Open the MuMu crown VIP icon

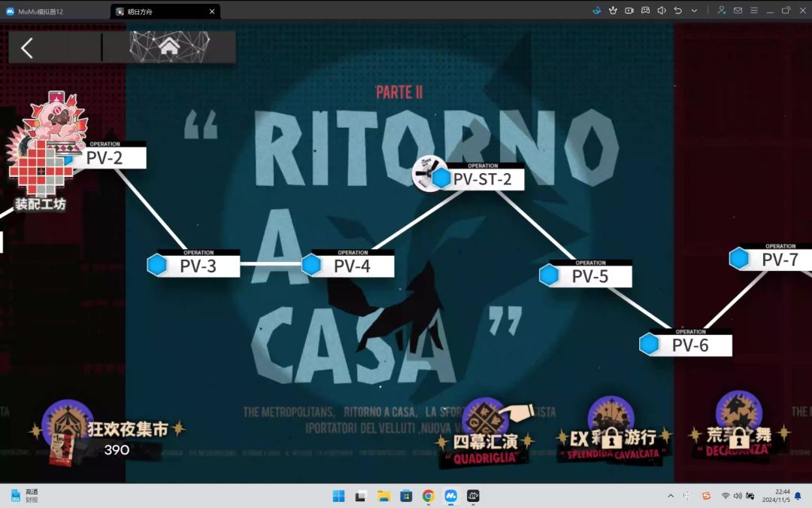pyautogui.click(x=614, y=11)
